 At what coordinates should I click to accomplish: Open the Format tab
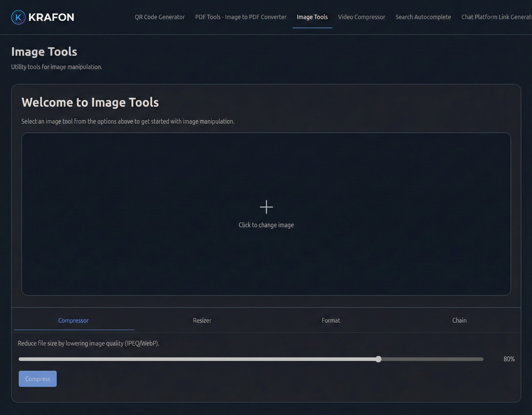[x=331, y=320]
